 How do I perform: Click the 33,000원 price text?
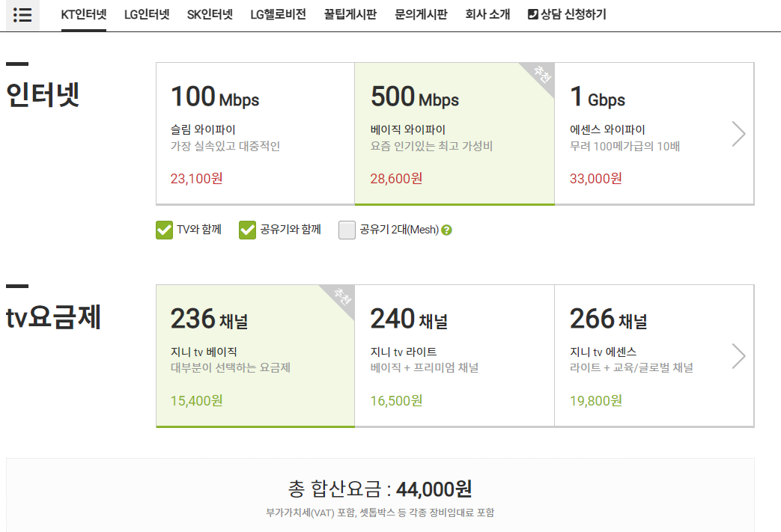[596, 179]
